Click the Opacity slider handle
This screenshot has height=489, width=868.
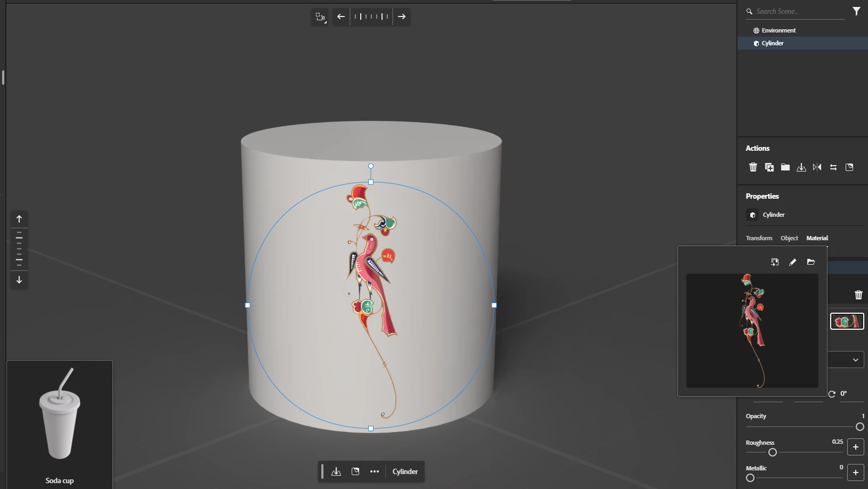(x=859, y=427)
